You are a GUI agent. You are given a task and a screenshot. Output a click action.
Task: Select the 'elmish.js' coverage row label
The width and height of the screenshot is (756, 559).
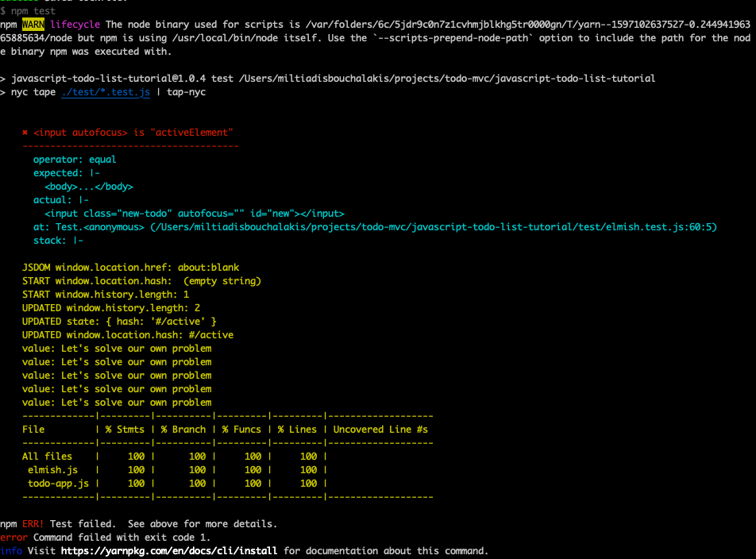[x=52, y=470]
